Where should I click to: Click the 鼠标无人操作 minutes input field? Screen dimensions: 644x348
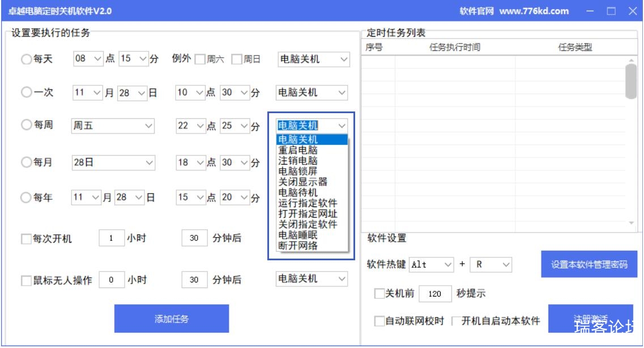pyautogui.click(x=194, y=280)
